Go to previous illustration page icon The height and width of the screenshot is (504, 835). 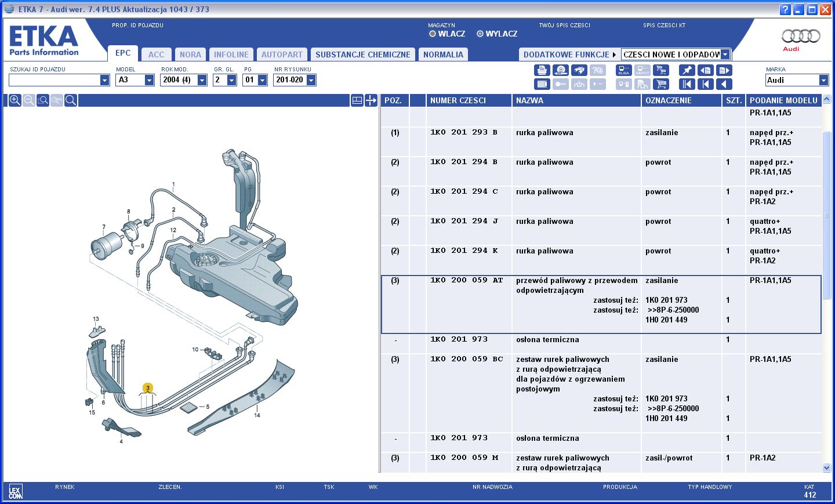[x=705, y=70]
